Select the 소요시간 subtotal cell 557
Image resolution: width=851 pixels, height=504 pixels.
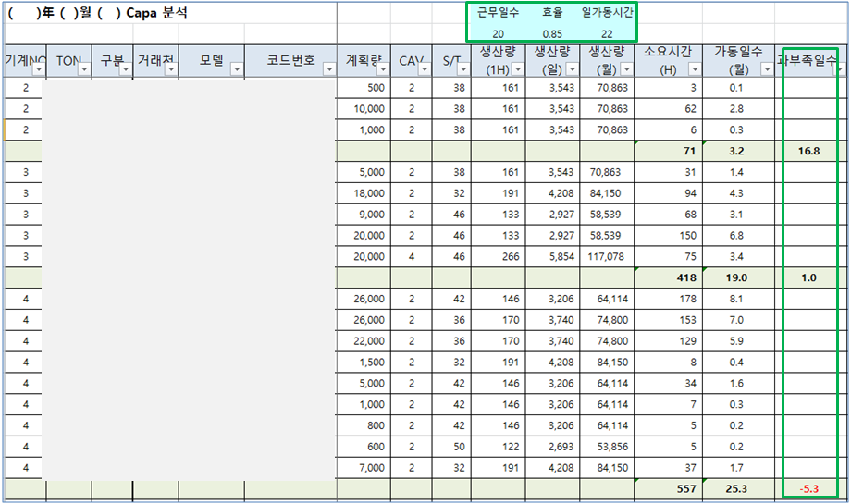coord(668,489)
